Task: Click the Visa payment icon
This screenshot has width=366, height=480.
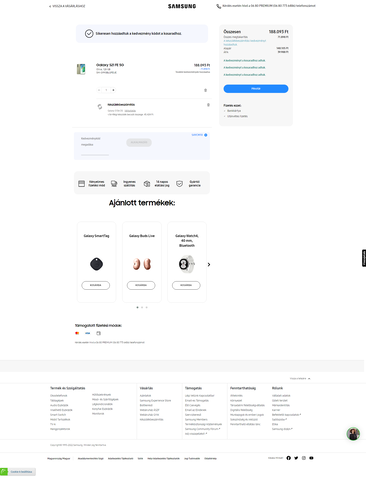Action: coord(87,333)
